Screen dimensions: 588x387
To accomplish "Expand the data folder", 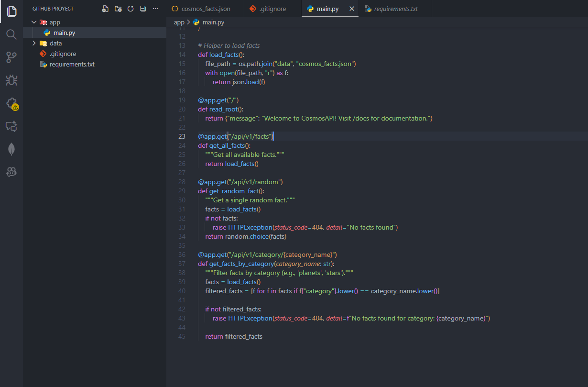I will (x=33, y=44).
